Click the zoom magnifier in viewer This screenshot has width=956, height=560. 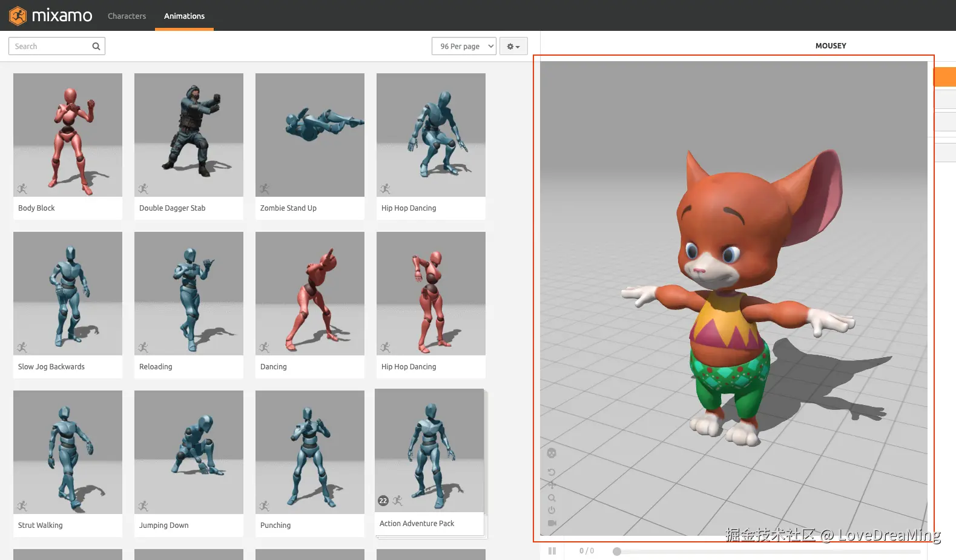point(552,498)
